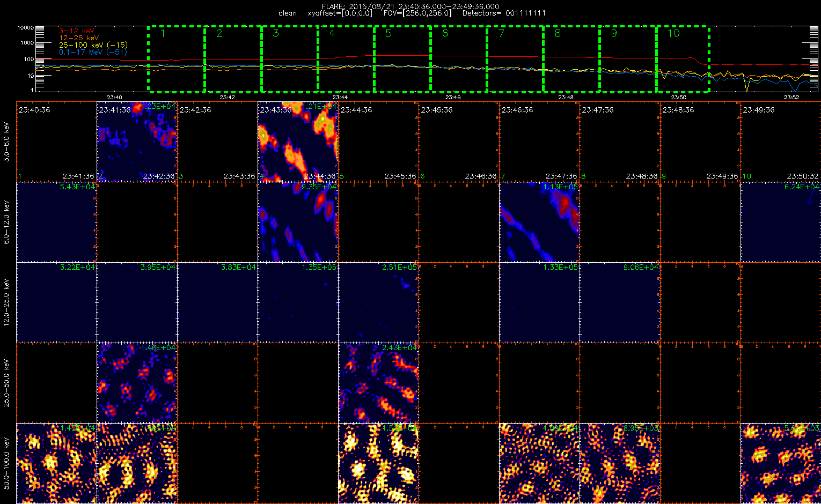Click the '50.0-100.0 keV' row label
The height and width of the screenshot is (504, 821).
click(x=6, y=463)
